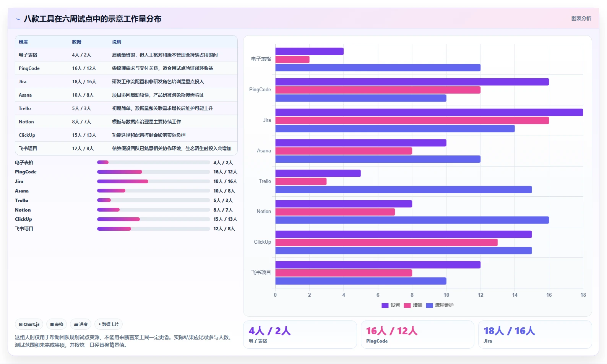Click the description 模板与数据库治理是主要持续工作
Screen dimensions: 607x364
[x=146, y=122]
